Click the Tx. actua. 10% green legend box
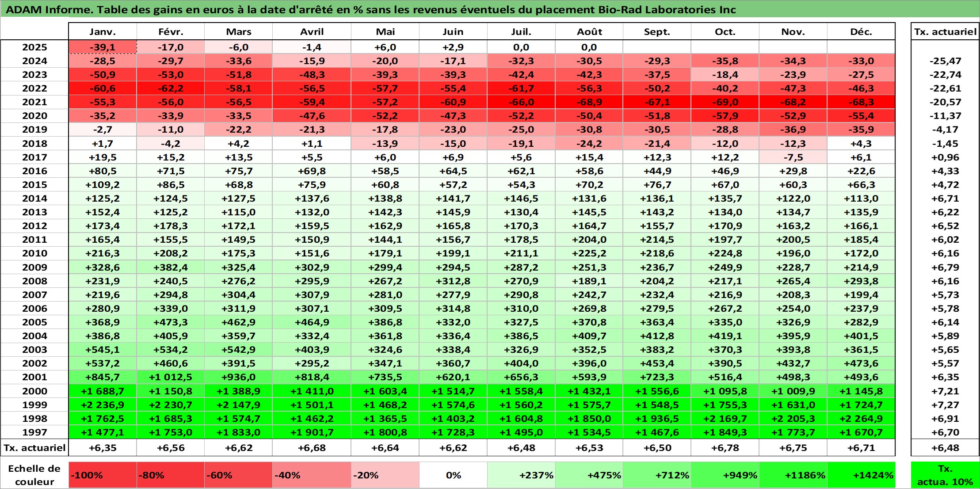The width and height of the screenshot is (980, 489). [945, 475]
